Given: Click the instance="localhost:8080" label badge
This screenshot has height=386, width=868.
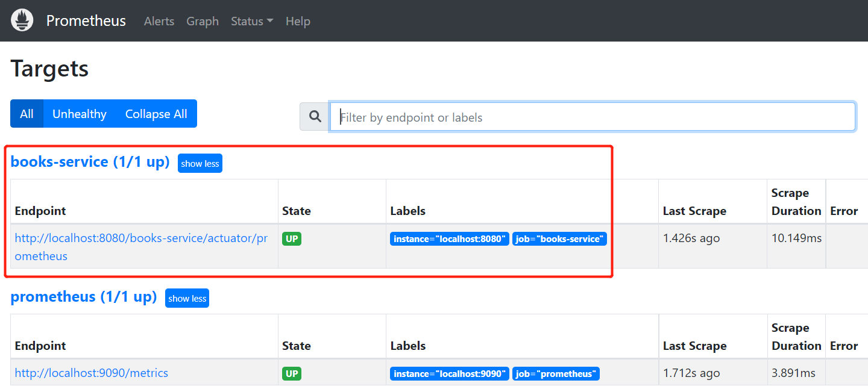Looking at the screenshot, I should coord(450,239).
